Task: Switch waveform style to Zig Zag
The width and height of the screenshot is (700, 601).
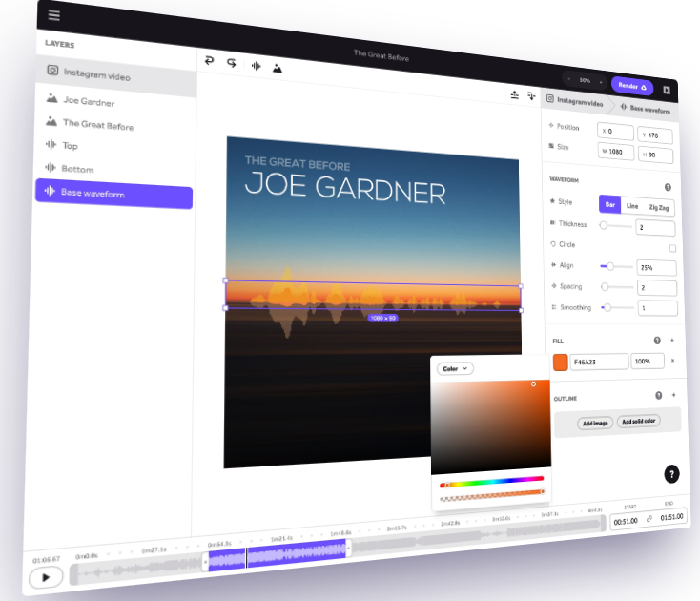Action: [x=659, y=207]
